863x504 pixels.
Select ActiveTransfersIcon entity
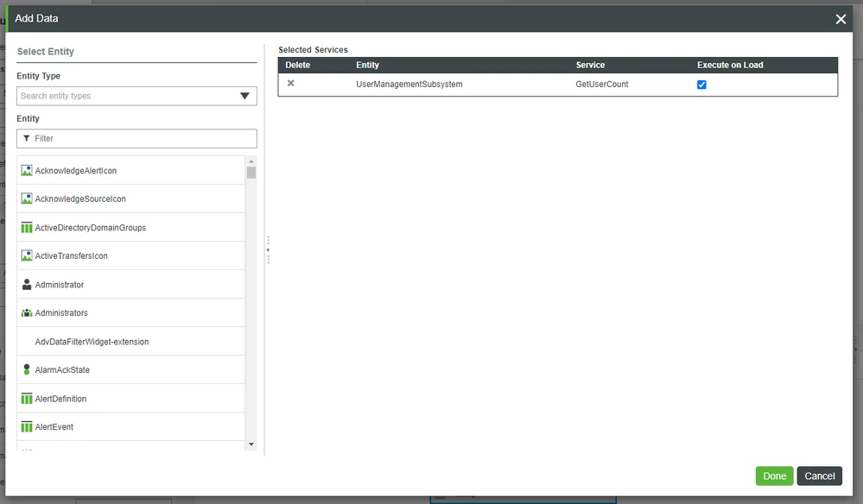pyautogui.click(x=131, y=255)
